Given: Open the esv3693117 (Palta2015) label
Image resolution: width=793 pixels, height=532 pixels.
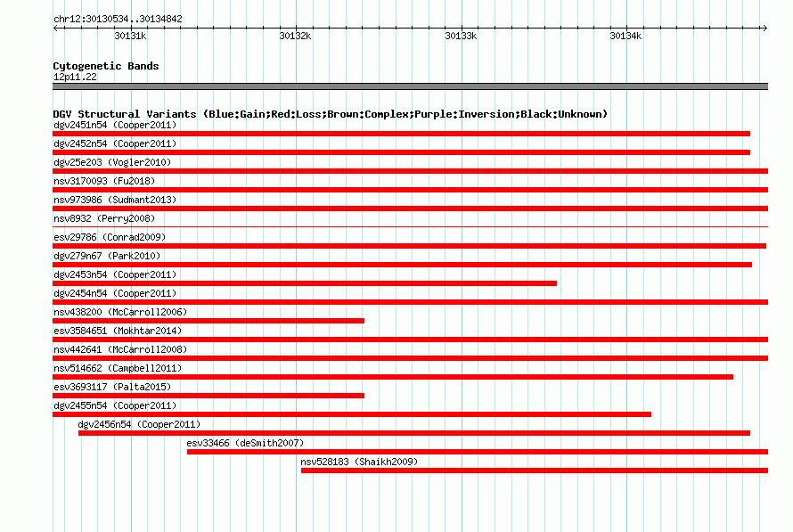Looking at the screenshot, I should tap(112, 387).
